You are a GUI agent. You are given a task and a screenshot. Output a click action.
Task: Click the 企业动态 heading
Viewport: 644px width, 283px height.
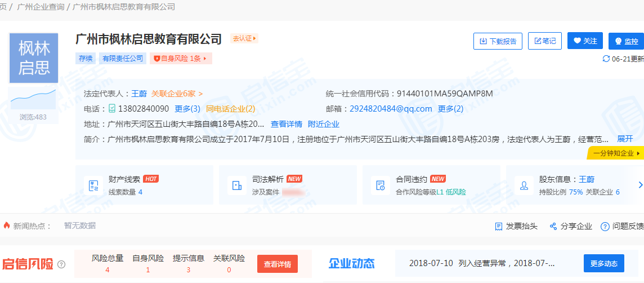tap(352, 264)
